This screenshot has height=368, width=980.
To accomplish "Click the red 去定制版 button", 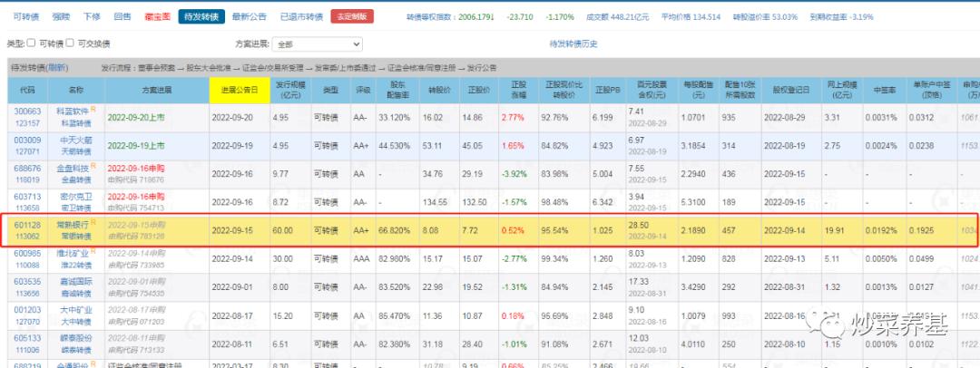I will coord(352,17).
